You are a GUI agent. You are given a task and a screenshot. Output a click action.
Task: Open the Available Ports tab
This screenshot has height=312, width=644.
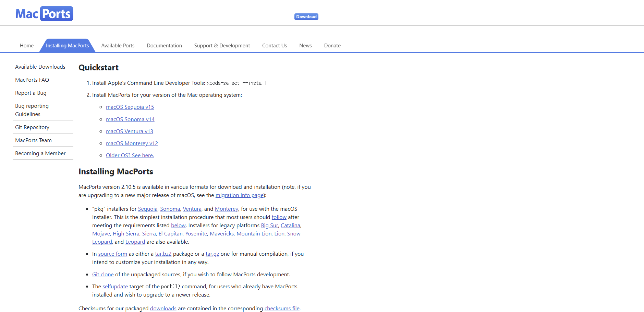point(118,46)
